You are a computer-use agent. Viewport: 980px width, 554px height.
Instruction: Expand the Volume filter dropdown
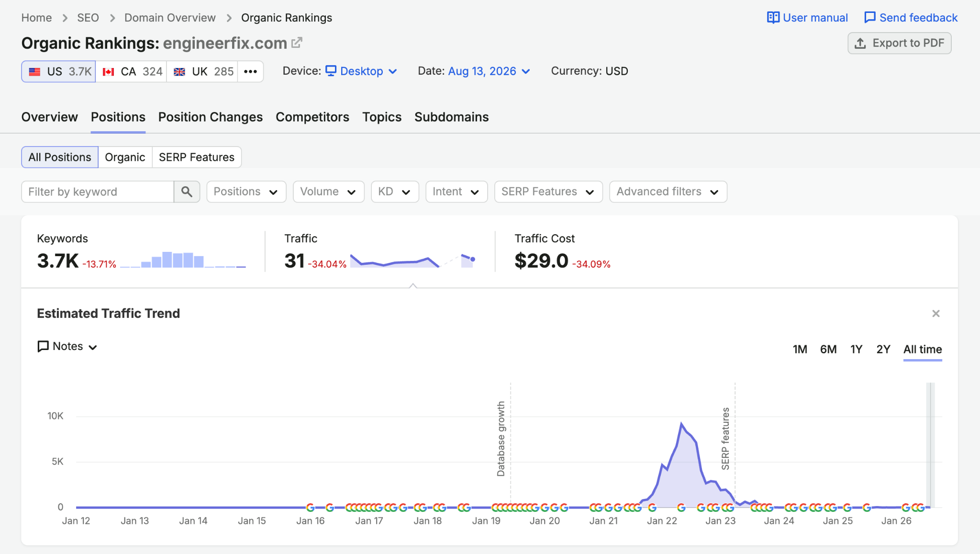point(328,192)
